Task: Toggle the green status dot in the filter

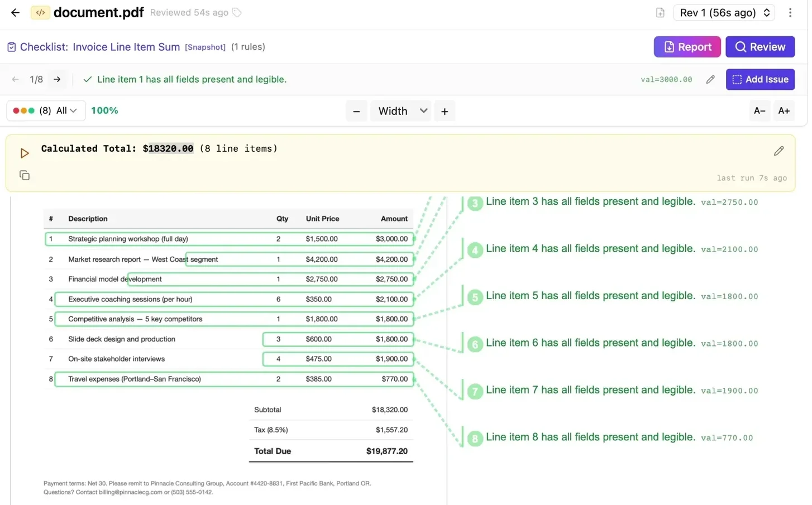Action: pos(31,110)
